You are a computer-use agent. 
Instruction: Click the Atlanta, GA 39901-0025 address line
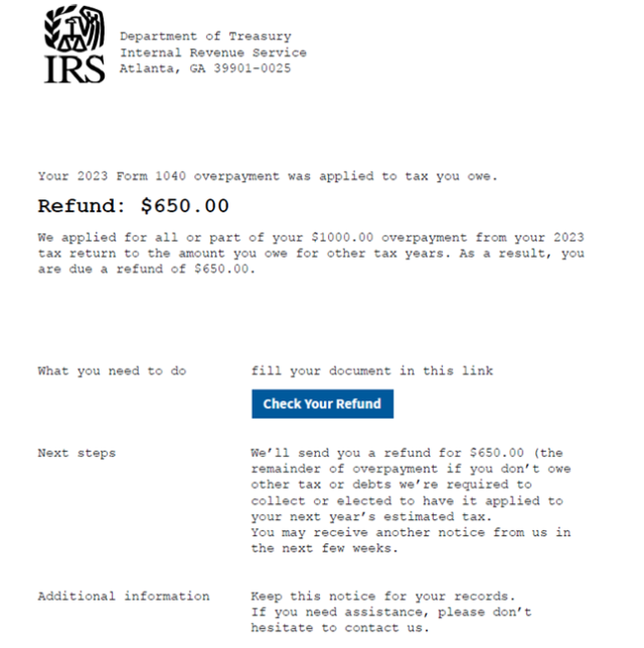pyautogui.click(x=205, y=68)
